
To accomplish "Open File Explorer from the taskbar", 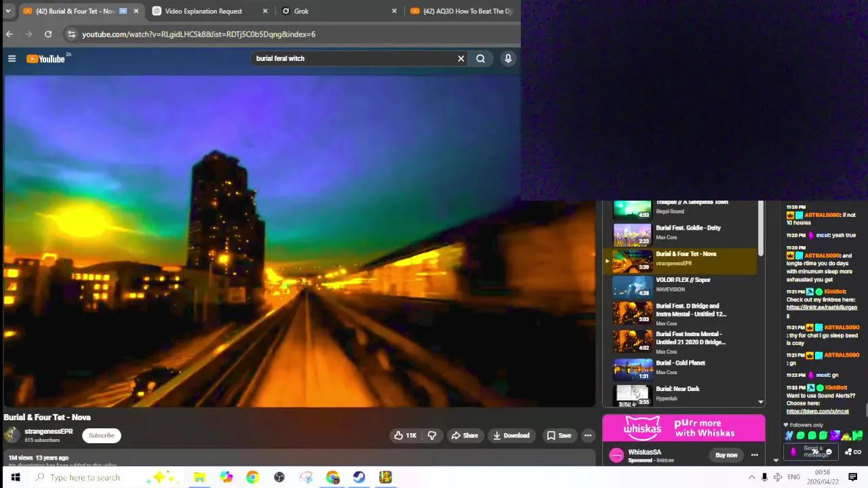I will tap(199, 477).
